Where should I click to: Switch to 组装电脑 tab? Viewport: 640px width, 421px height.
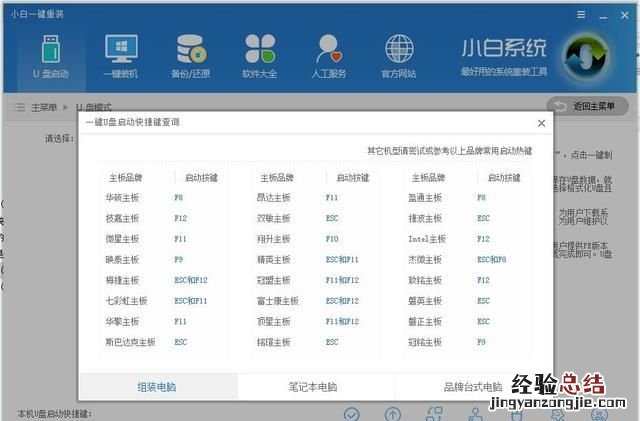pyautogui.click(x=158, y=386)
